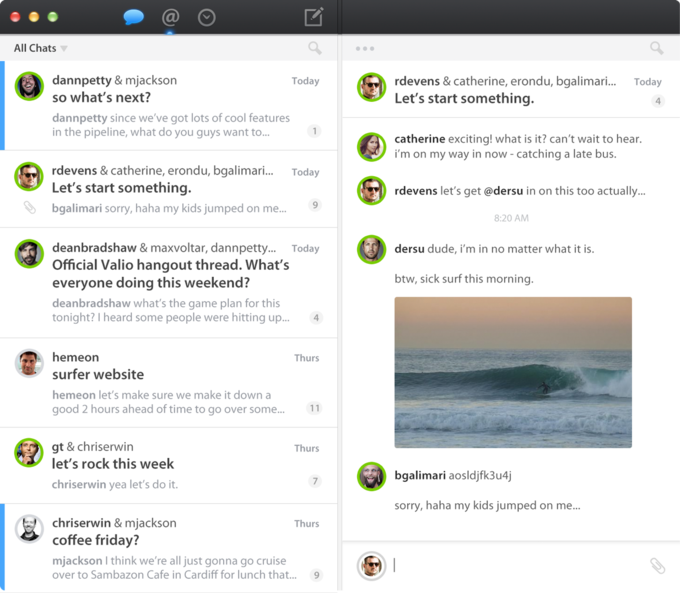Click deanbradshaw's avatar in chat list
Image resolution: width=680 pixels, height=593 pixels.
tap(29, 254)
